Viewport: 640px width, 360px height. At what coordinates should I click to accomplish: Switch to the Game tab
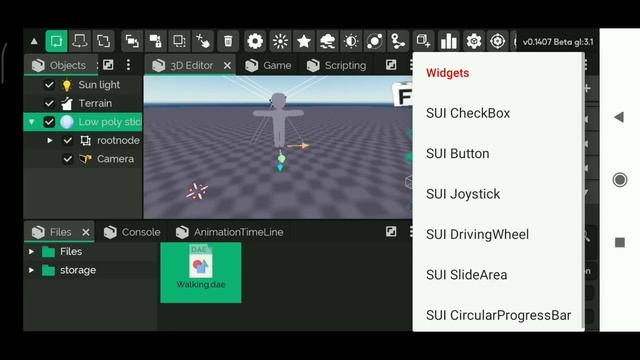pos(269,65)
